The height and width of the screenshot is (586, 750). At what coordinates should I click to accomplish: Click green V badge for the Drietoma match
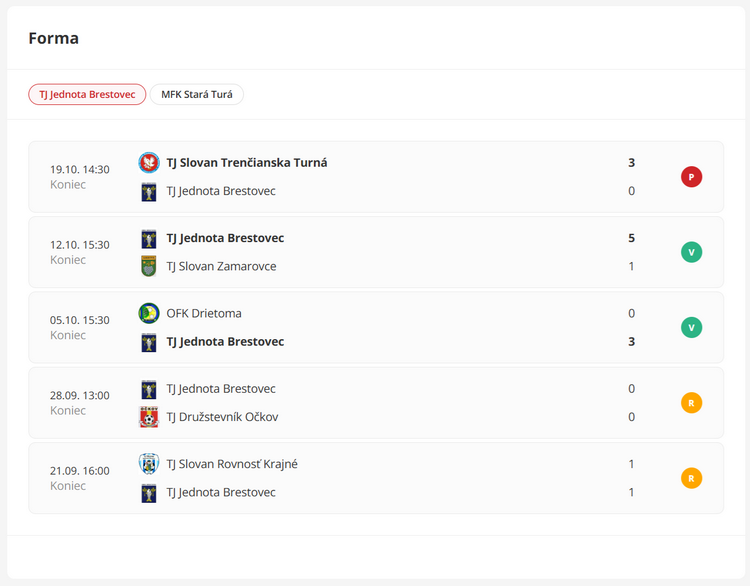click(691, 327)
